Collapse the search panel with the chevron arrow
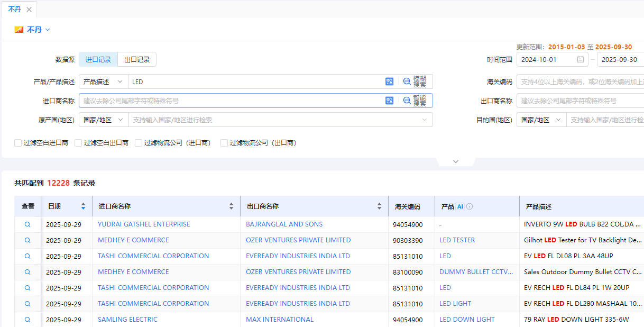Screen dimensions: 644x327 pyautogui.click(x=455, y=161)
